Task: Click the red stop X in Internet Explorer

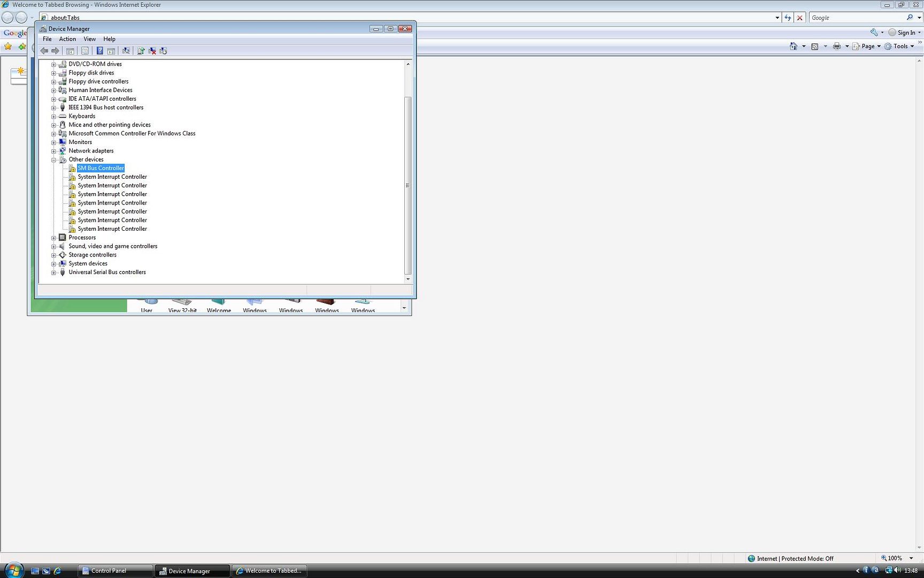Action: click(800, 18)
